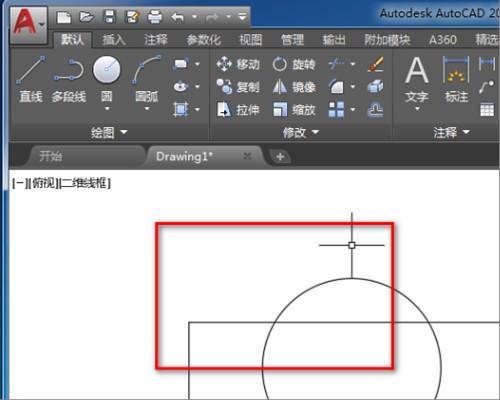Select the ellipse draw tool
The height and width of the screenshot is (400, 500).
point(181,86)
